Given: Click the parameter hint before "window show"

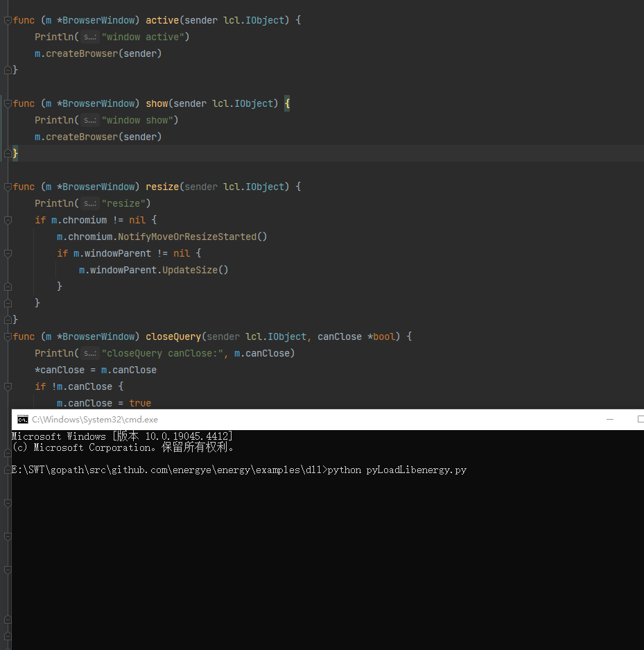Looking at the screenshot, I should pos(90,120).
